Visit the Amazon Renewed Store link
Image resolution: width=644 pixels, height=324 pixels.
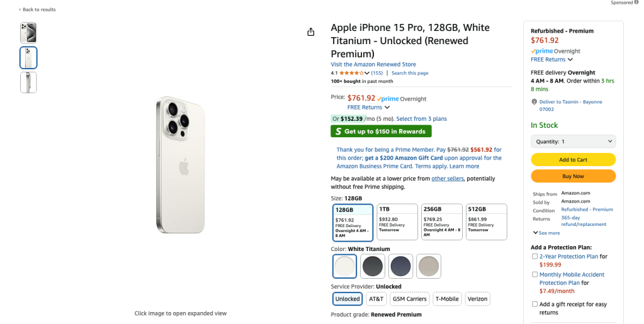373,64
